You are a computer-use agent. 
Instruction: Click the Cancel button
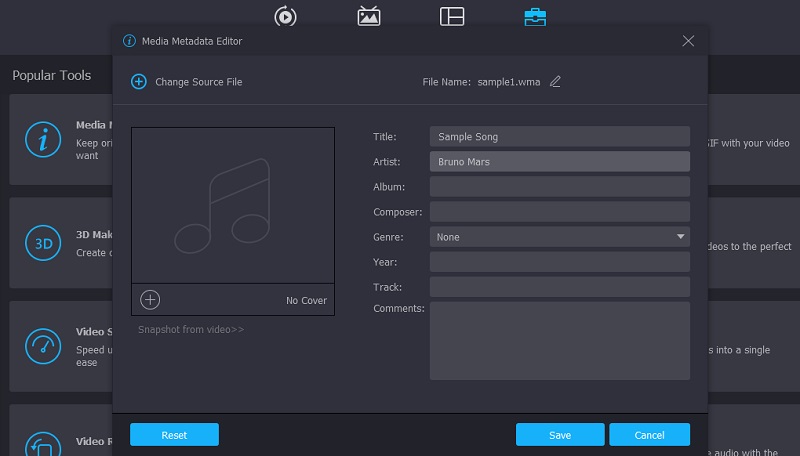[x=650, y=435]
